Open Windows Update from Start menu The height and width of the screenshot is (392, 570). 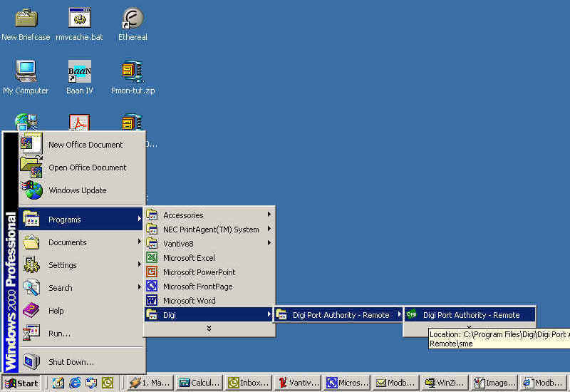click(x=77, y=190)
